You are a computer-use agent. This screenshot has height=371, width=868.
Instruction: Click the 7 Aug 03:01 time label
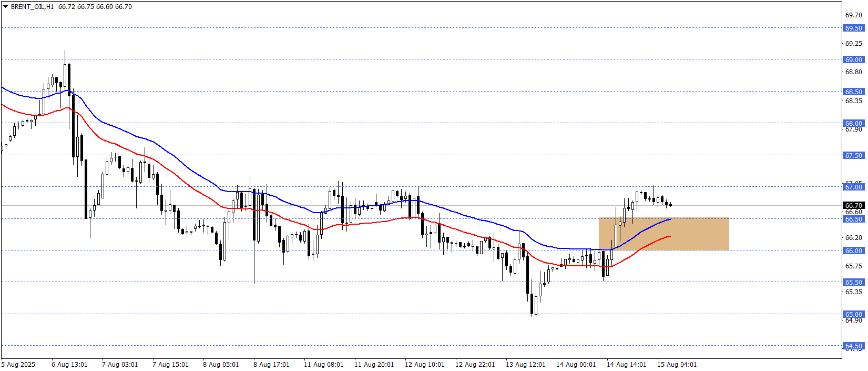120,364
